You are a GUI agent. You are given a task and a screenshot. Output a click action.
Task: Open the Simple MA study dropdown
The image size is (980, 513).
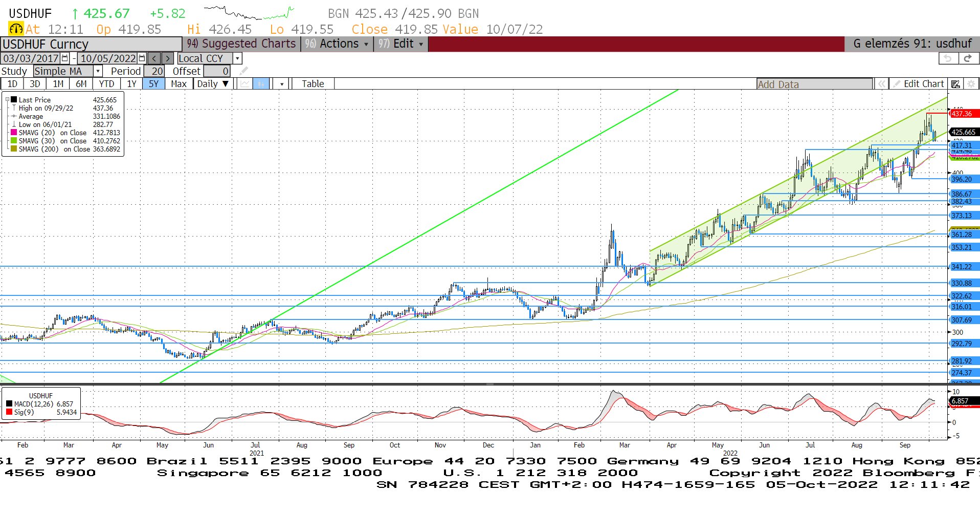tap(98, 71)
